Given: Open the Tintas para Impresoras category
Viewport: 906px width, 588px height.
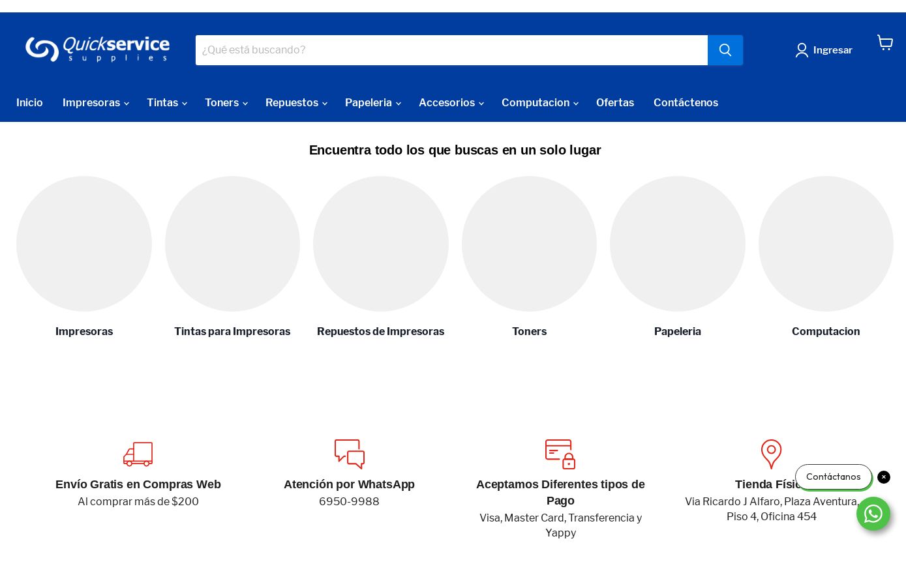Looking at the screenshot, I should coord(232,331).
